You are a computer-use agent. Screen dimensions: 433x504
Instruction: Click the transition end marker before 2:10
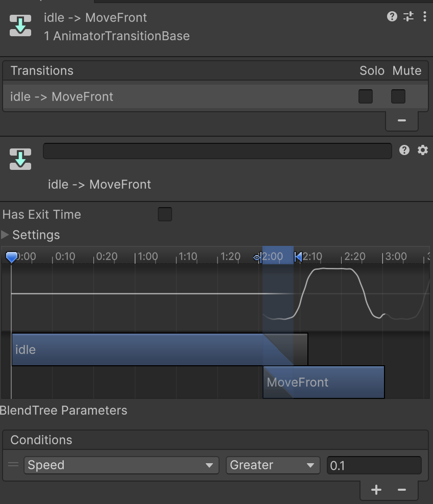(x=298, y=257)
